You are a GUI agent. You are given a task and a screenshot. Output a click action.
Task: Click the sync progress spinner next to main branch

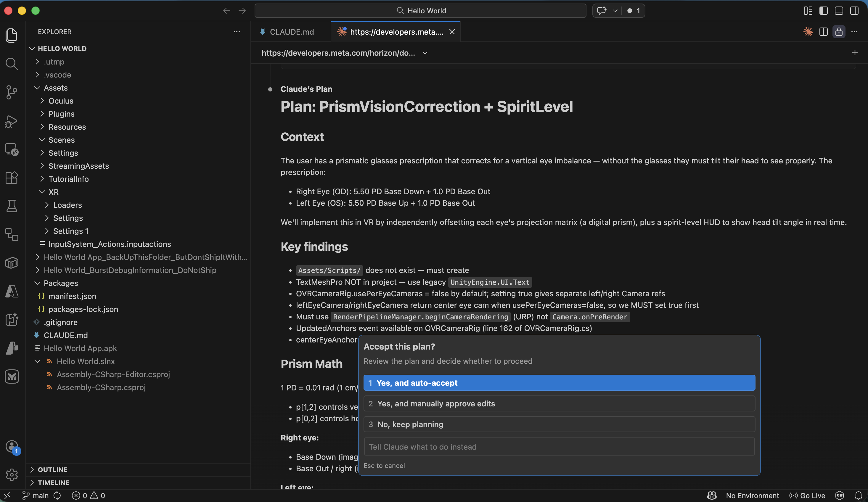57,496
